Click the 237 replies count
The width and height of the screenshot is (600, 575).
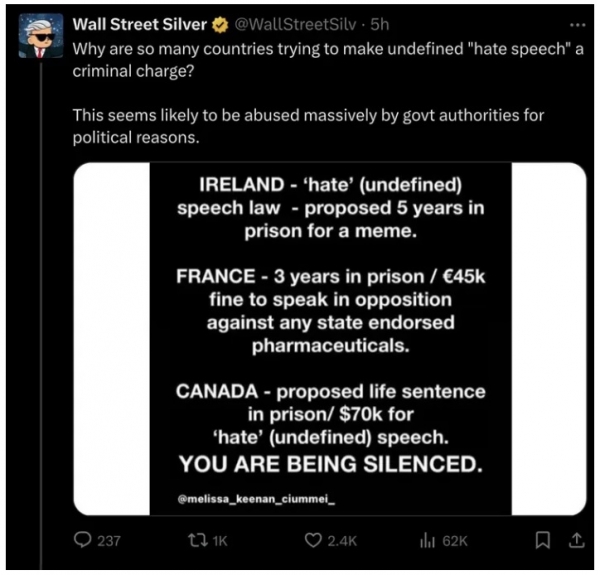(x=109, y=541)
